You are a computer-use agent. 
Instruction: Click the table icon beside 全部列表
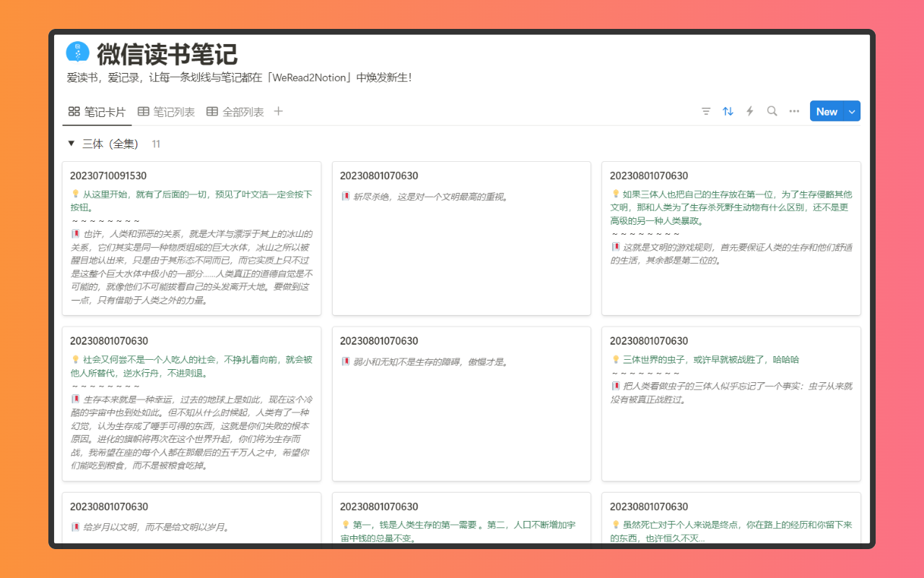coord(212,111)
